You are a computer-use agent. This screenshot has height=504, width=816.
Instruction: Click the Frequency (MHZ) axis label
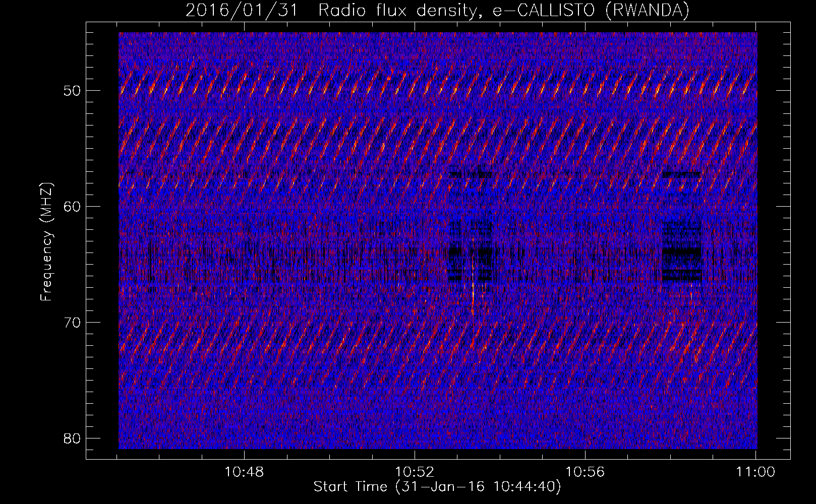coord(46,242)
